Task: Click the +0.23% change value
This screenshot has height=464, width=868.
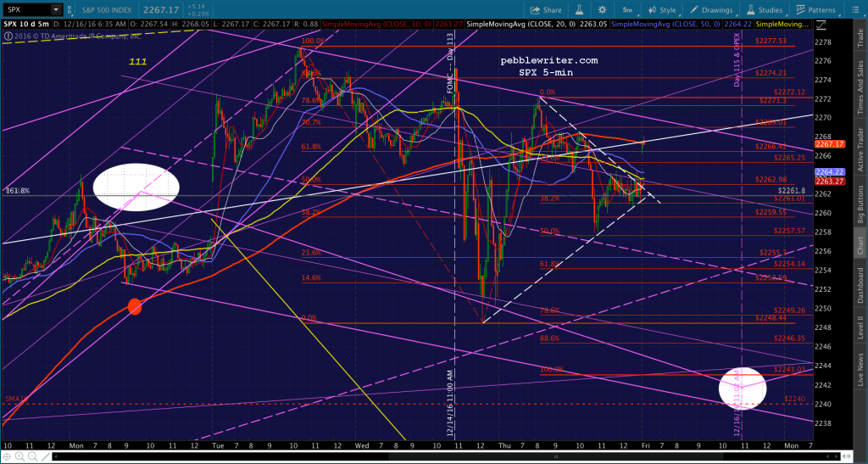Action: [x=199, y=14]
